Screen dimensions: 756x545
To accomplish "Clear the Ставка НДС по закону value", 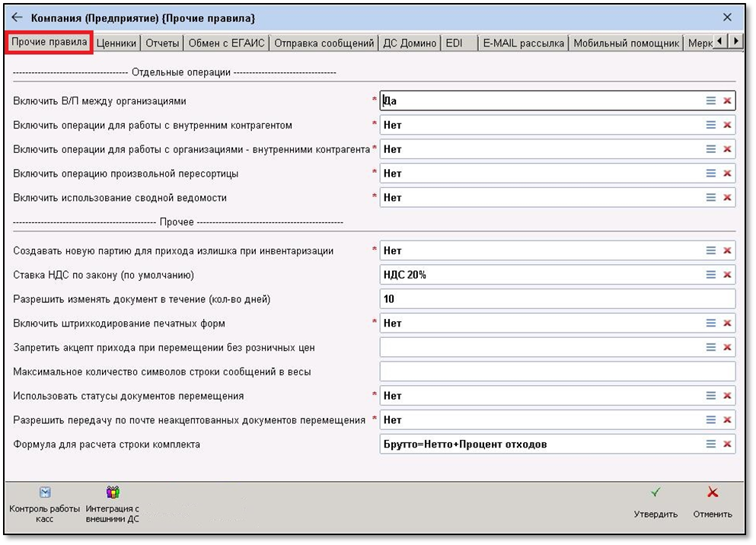I will 727,275.
